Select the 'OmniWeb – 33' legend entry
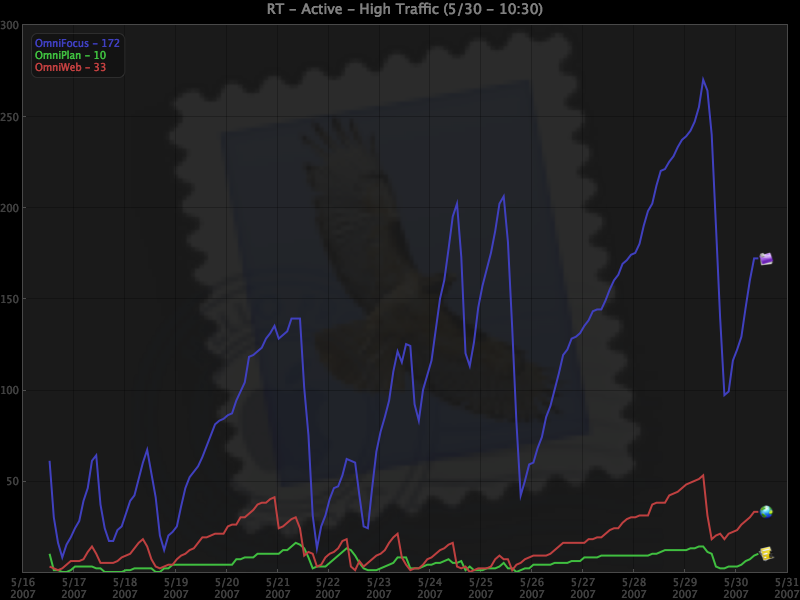The height and width of the screenshot is (600, 800). [70, 67]
